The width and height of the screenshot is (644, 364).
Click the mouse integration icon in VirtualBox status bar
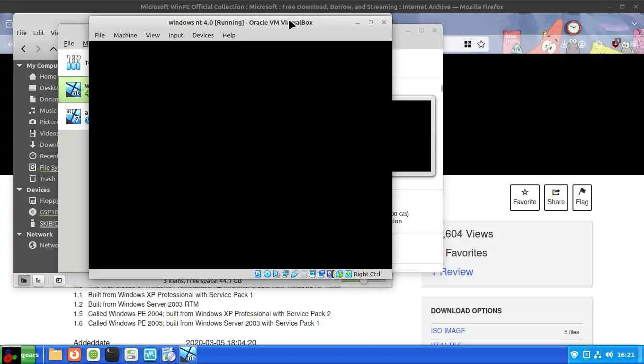(340, 274)
